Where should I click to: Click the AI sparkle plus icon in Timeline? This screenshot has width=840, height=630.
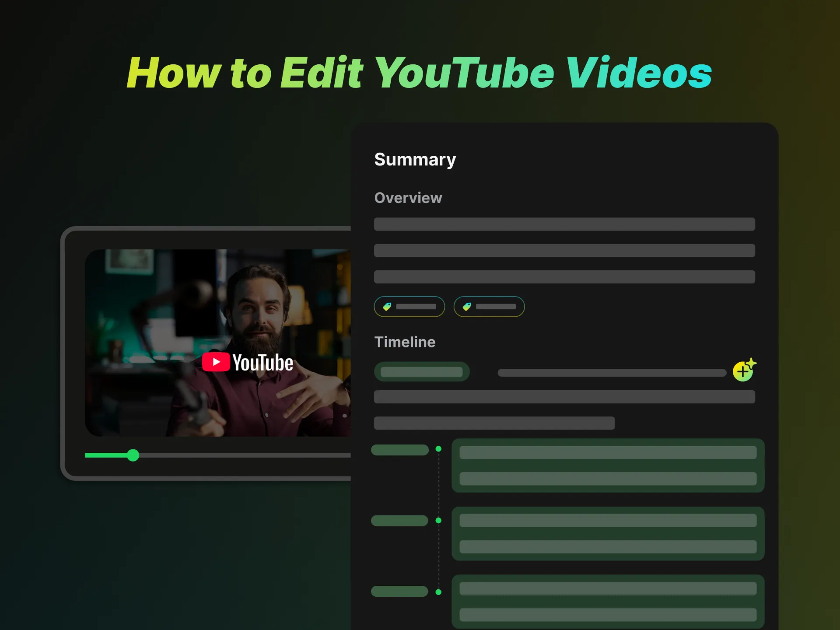744,371
